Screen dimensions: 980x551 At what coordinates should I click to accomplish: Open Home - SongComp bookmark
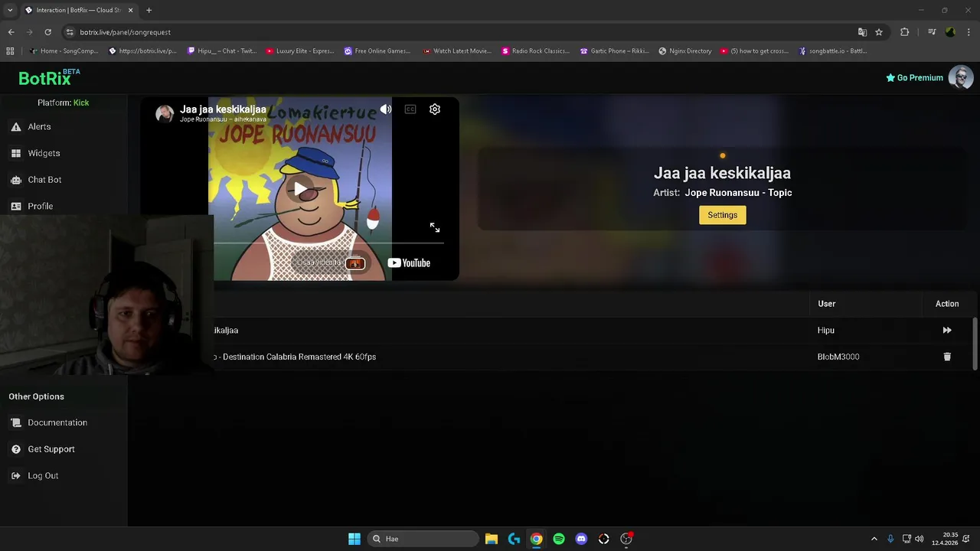pos(64,51)
